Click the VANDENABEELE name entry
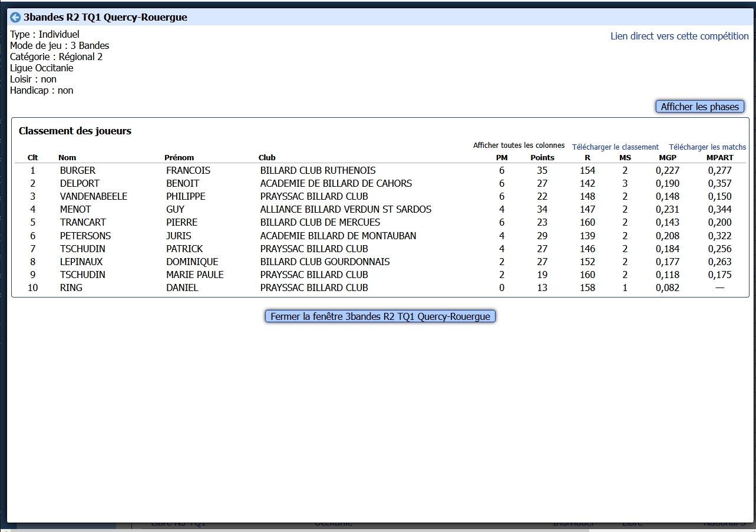Viewport: 756px width, 532px height. tap(93, 197)
